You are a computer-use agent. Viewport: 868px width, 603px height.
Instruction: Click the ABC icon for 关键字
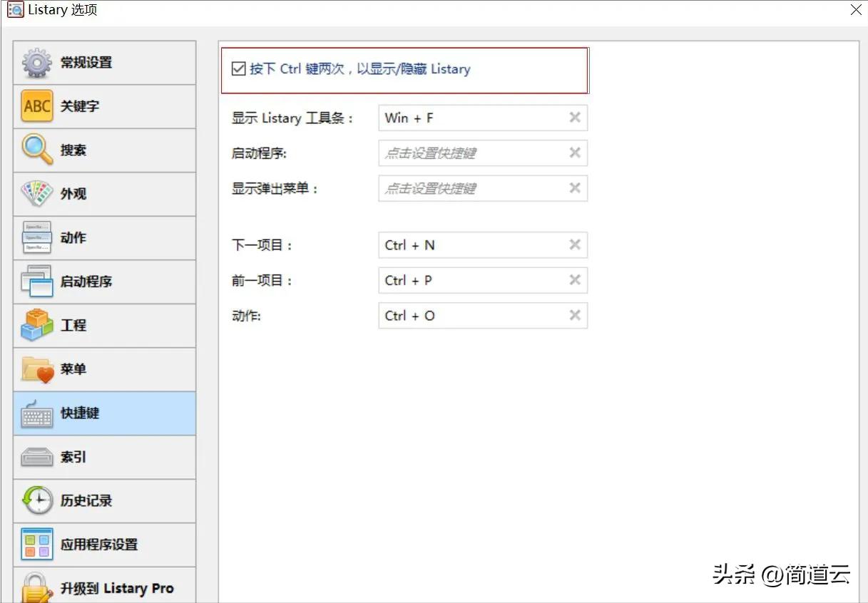click(36, 106)
